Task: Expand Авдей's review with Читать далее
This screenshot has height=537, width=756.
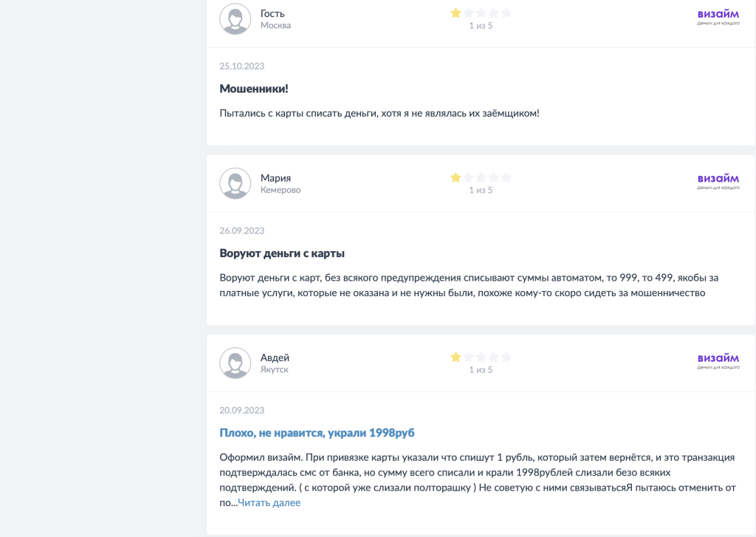Action: [269, 503]
